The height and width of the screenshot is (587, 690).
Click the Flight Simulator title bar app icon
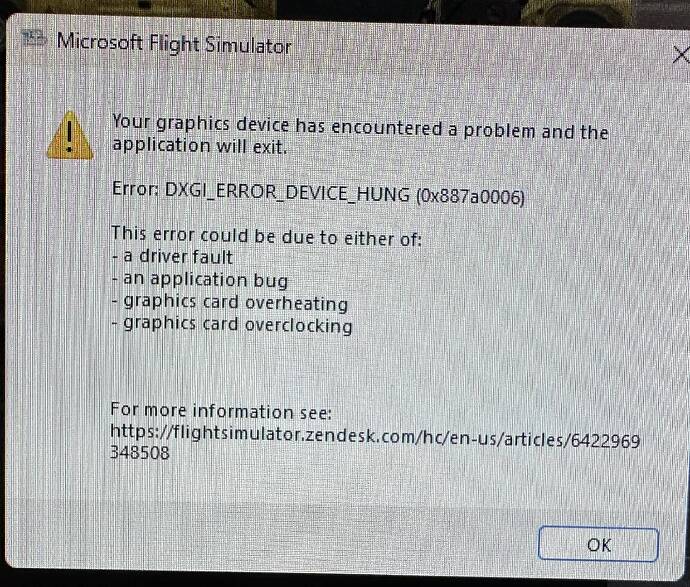(33, 39)
